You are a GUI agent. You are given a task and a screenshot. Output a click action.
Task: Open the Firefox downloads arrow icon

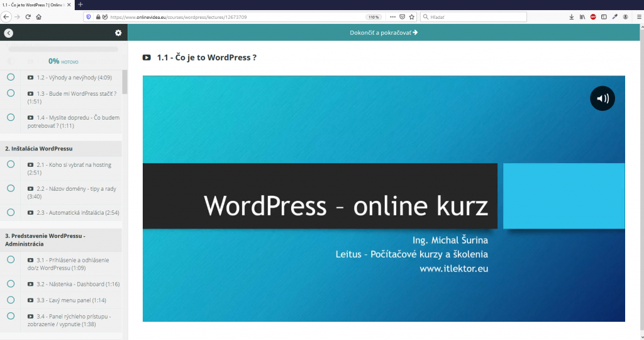click(571, 17)
